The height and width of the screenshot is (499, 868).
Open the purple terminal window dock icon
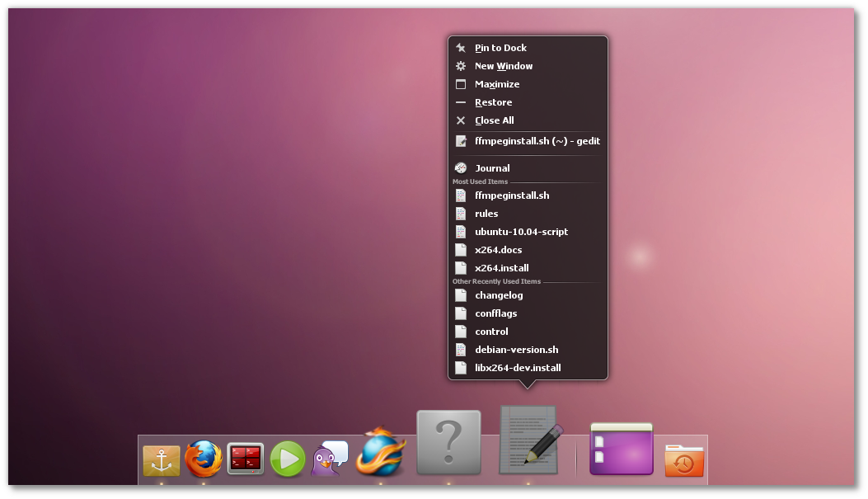tap(621, 450)
